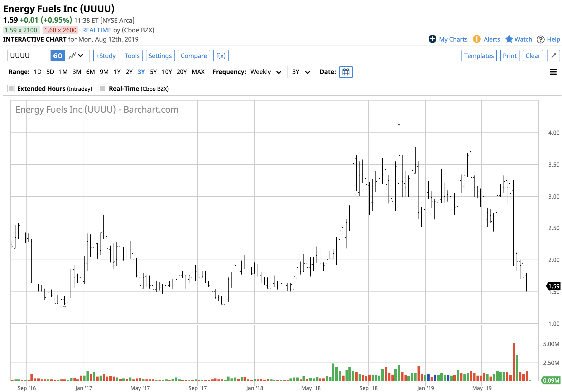The width and height of the screenshot is (562, 392).
Task: Click the Sep '16 axis label
Action: coord(27,388)
